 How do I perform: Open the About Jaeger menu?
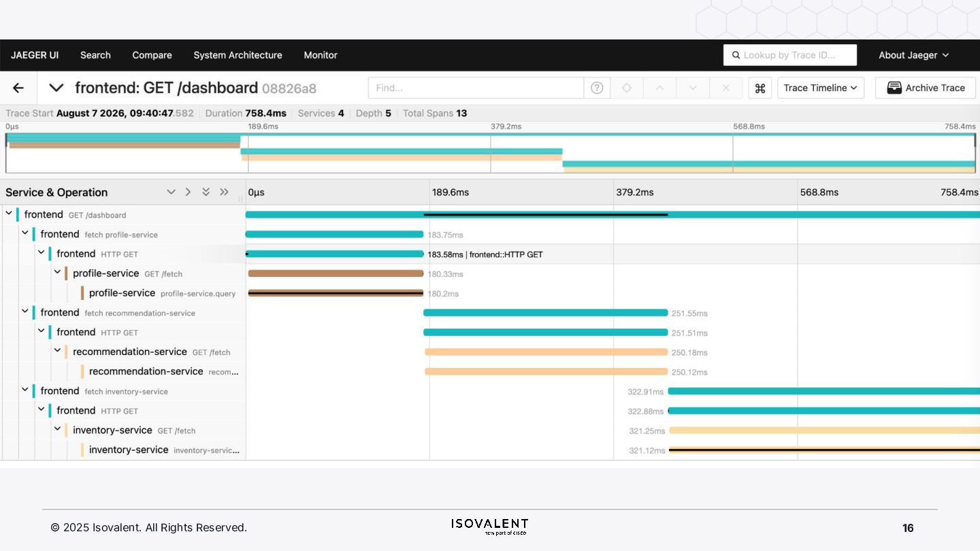click(x=913, y=55)
